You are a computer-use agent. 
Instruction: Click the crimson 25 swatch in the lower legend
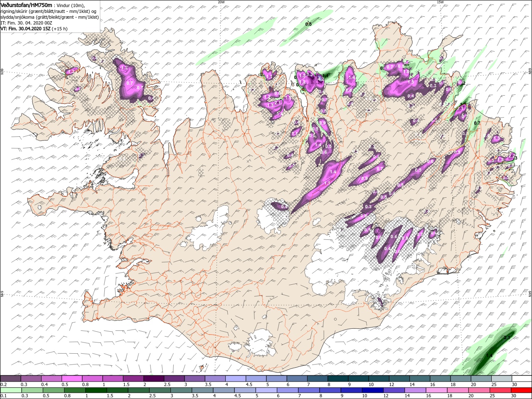tap(500, 390)
